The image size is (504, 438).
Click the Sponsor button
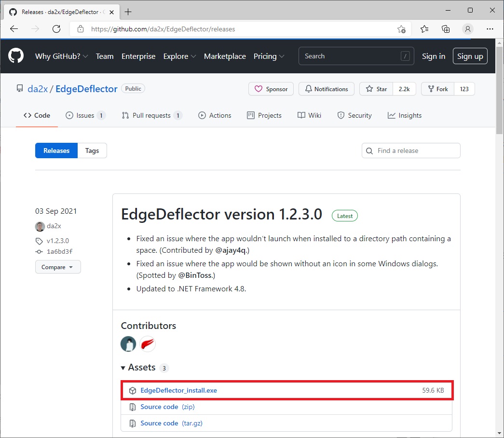[x=271, y=89]
